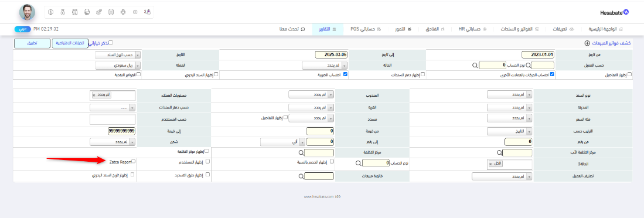Open تصنيف العميل dropdown
The width and height of the screenshot is (644, 218).
coord(502,176)
